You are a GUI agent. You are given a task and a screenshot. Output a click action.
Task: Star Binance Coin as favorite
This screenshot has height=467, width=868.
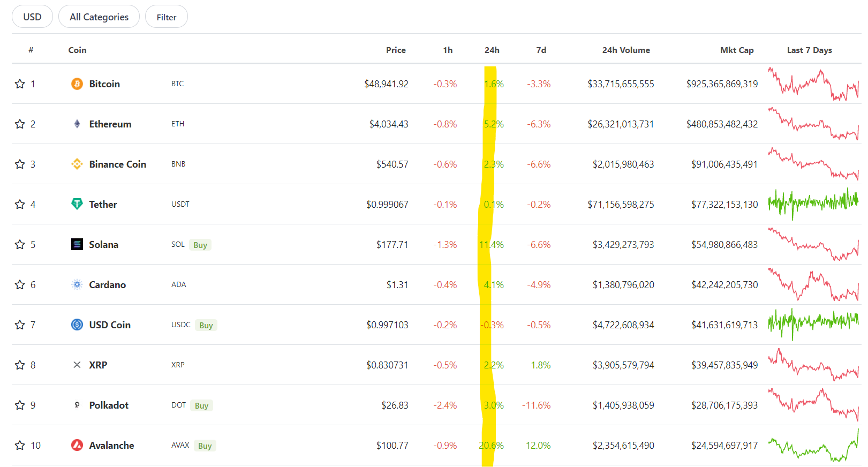coord(20,164)
